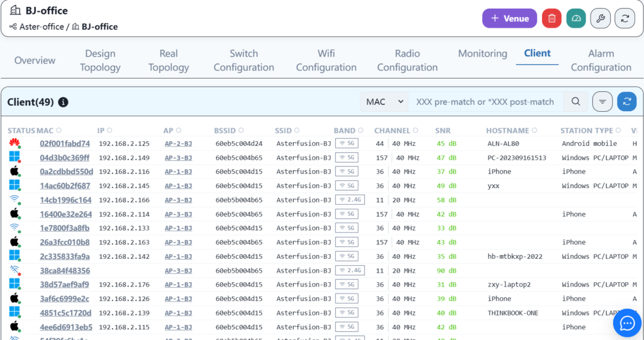This screenshot has height=340, width=644.
Task: Click the top-right refresh icon
Action: click(x=625, y=18)
